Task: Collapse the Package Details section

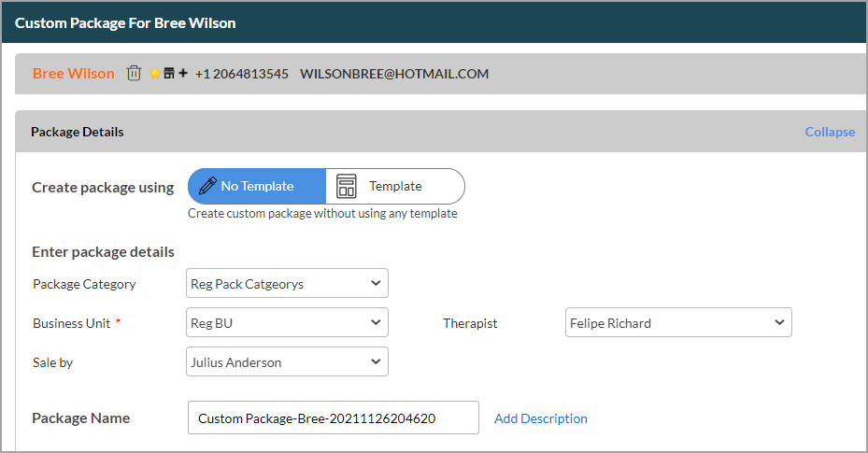Action: pyautogui.click(x=830, y=132)
